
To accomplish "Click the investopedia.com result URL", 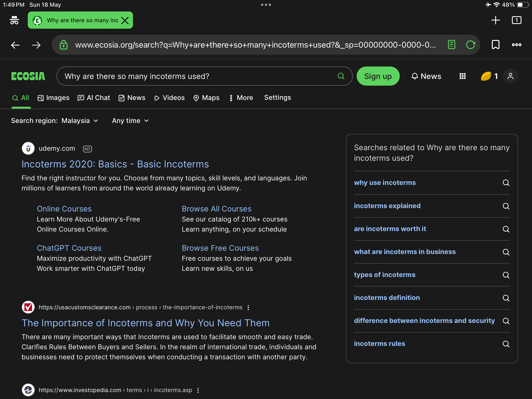I will coord(115,390).
